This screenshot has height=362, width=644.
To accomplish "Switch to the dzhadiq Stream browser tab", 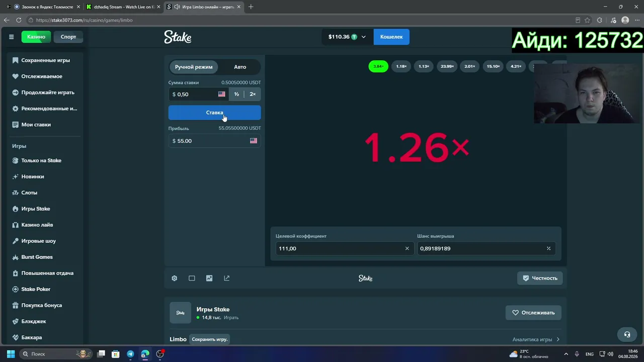I will click(x=123, y=7).
